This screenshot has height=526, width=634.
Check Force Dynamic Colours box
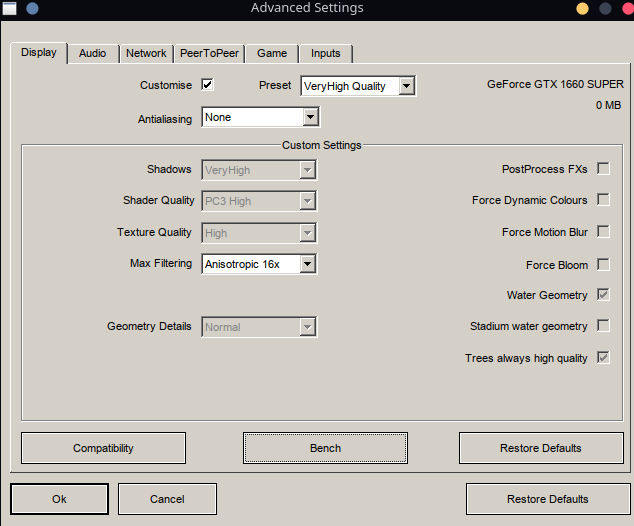click(x=603, y=199)
